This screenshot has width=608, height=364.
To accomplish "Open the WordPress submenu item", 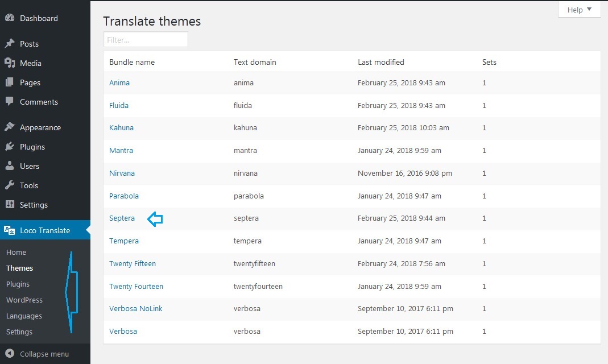I will [x=24, y=300].
